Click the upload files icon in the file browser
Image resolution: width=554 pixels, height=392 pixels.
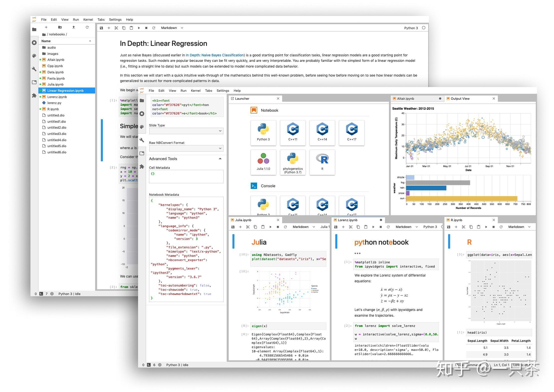pos(74,27)
